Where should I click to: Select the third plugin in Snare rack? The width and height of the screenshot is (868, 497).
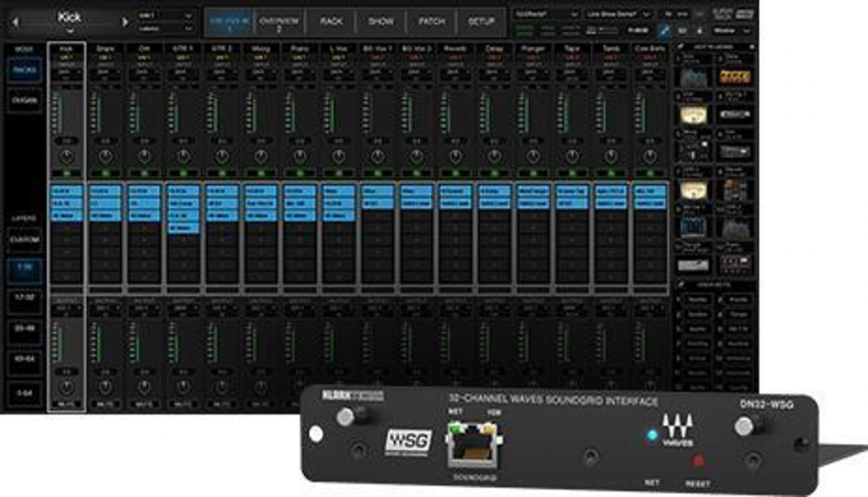click(105, 215)
